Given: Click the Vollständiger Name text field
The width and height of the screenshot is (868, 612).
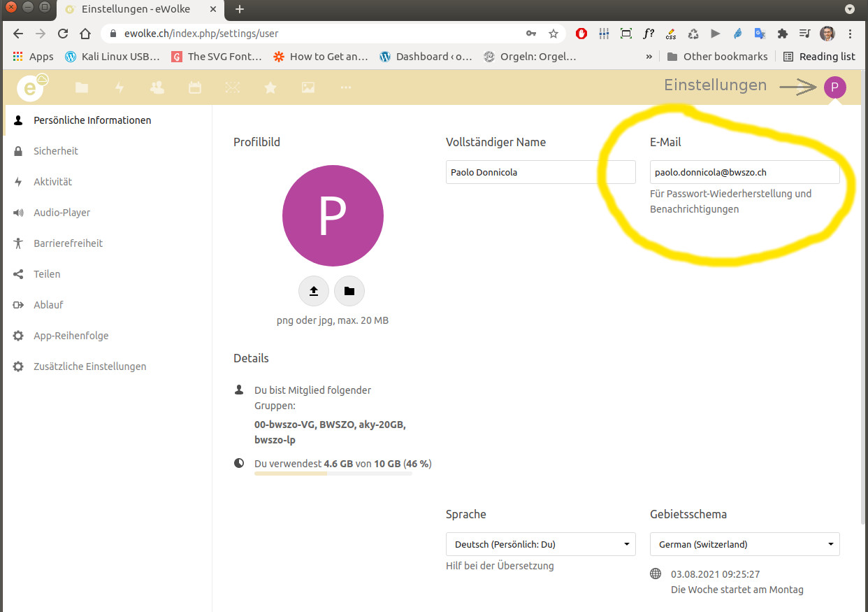Looking at the screenshot, I should pos(540,172).
